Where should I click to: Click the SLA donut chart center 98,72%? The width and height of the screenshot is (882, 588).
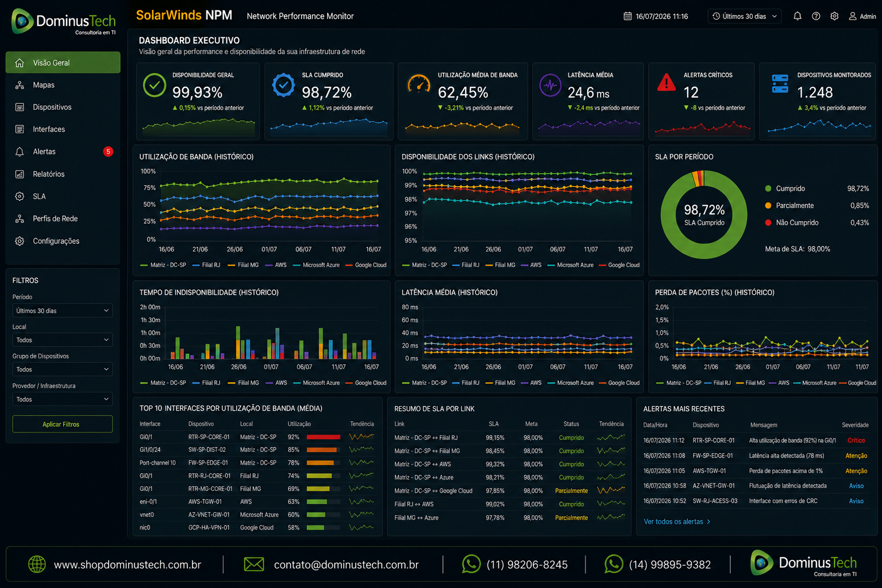pos(704,210)
